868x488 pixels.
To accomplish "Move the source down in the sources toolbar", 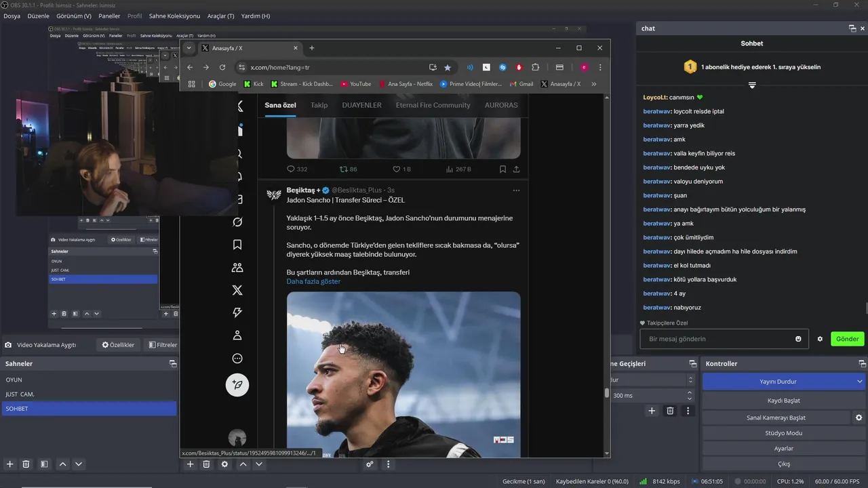I will 259,464.
